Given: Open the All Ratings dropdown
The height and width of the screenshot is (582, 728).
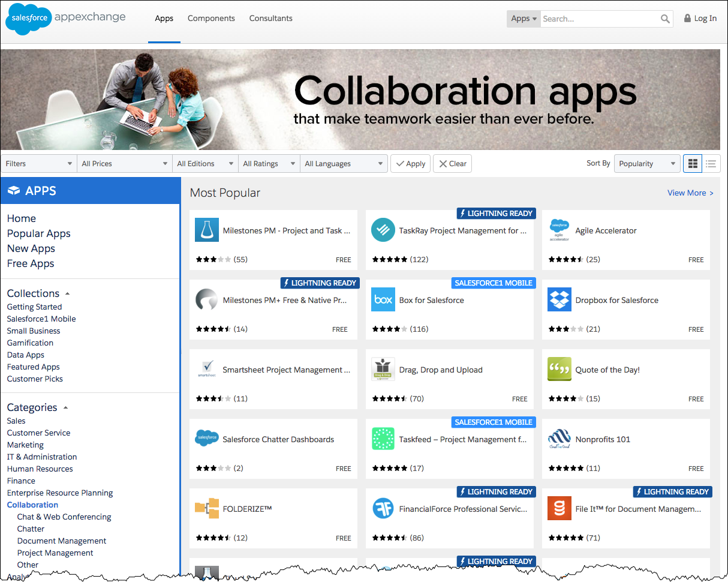Looking at the screenshot, I should (x=269, y=163).
